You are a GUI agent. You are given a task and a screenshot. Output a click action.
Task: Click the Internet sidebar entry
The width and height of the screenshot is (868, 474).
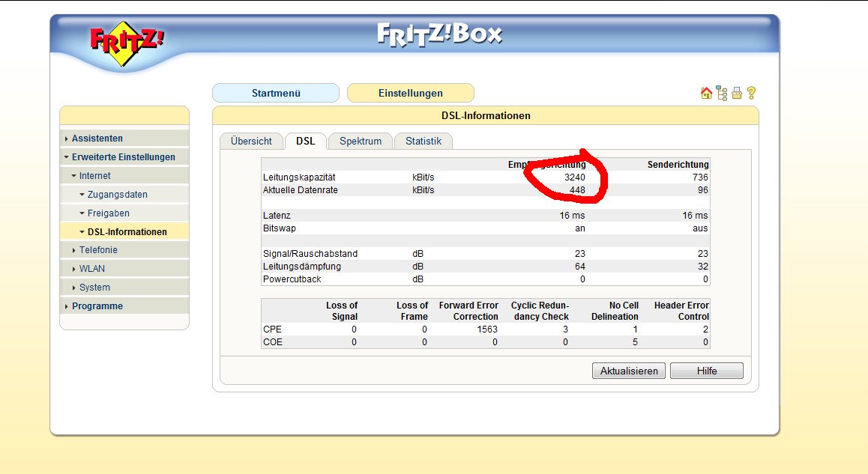[x=94, y=176]
